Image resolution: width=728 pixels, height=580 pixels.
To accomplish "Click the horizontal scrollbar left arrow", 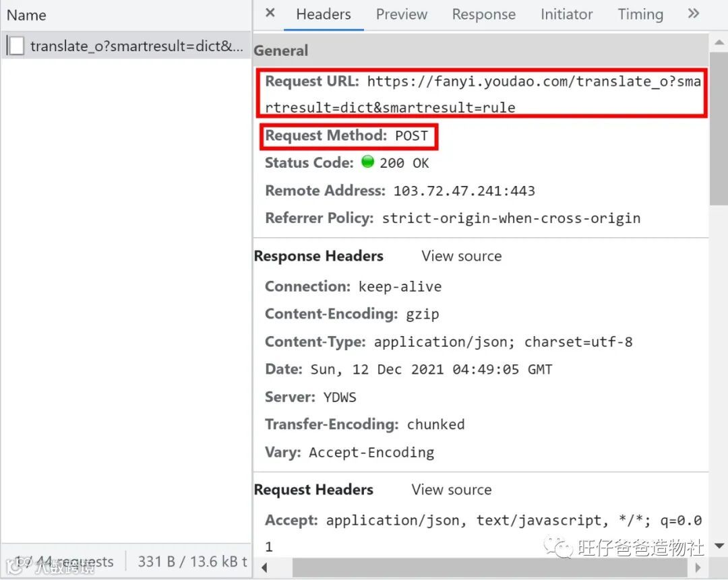I will tap(264, 567).
